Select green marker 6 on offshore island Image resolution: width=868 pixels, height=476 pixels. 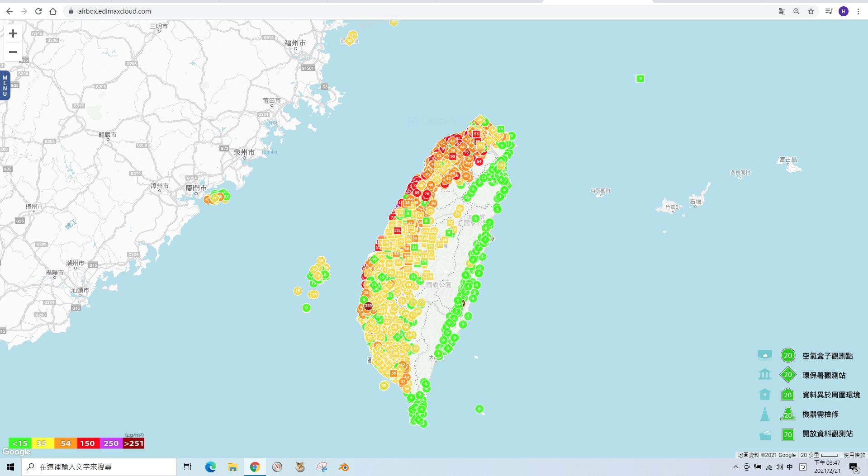point(479,409)
